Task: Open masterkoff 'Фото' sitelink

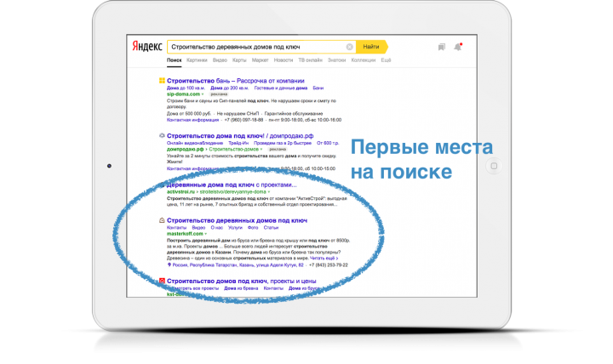Action: click(x=253, y=227)
